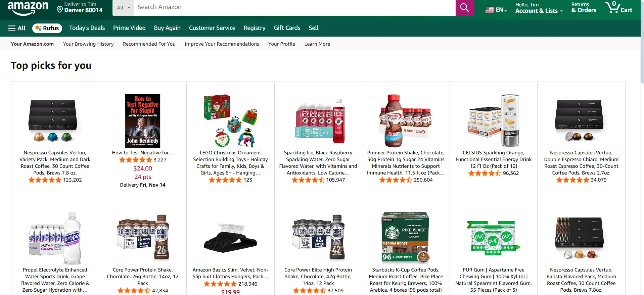Launch the Rufus assistant
Viewport: 644px width, 295px height.
tap(47, 28)
